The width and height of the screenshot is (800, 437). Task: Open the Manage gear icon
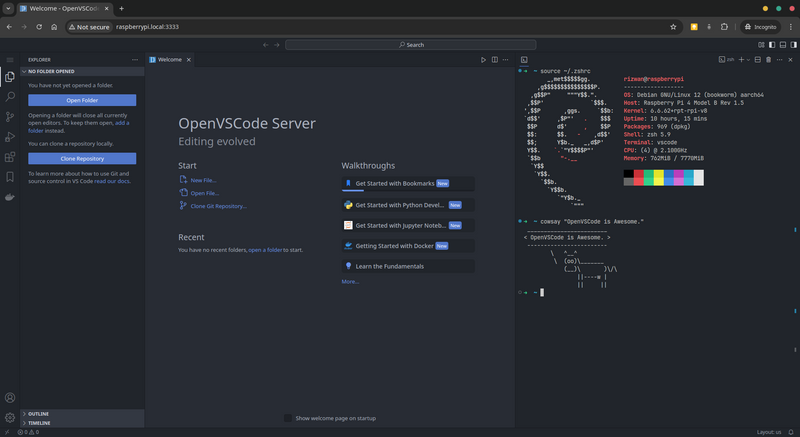[x=10, y=418]
